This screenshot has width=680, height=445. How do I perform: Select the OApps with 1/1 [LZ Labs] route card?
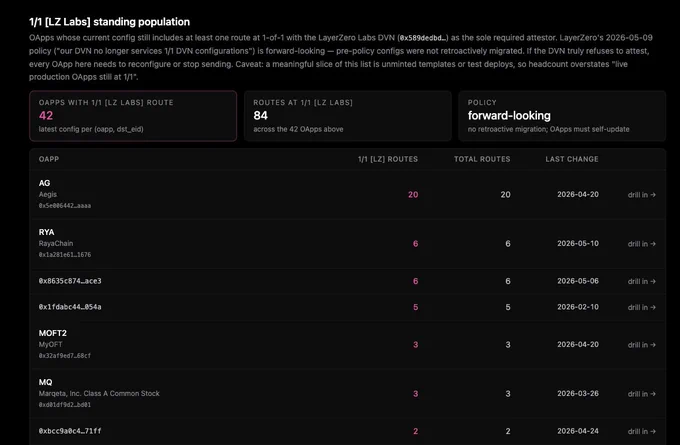(x=133, y=116)
